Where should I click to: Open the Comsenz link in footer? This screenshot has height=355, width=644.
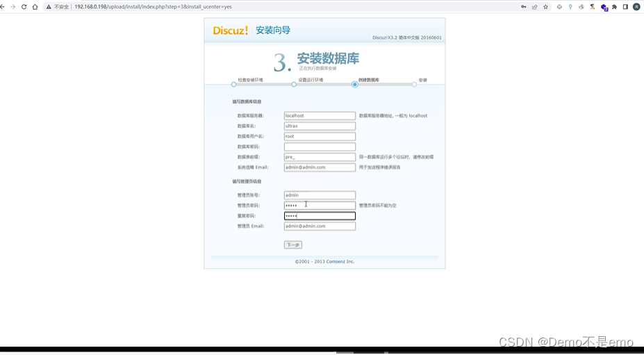click(336, 262)
